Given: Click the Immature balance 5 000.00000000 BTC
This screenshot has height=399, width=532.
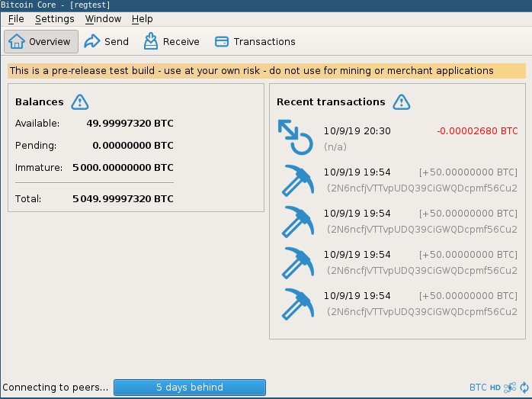Looking at the screenshot, I should point(123,167).
